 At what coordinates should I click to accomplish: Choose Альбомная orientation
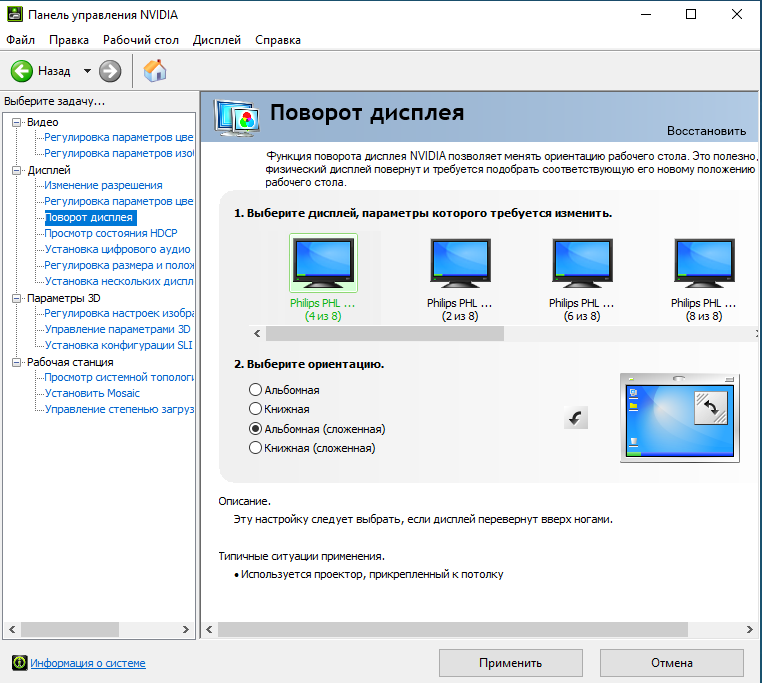(284, 390)
